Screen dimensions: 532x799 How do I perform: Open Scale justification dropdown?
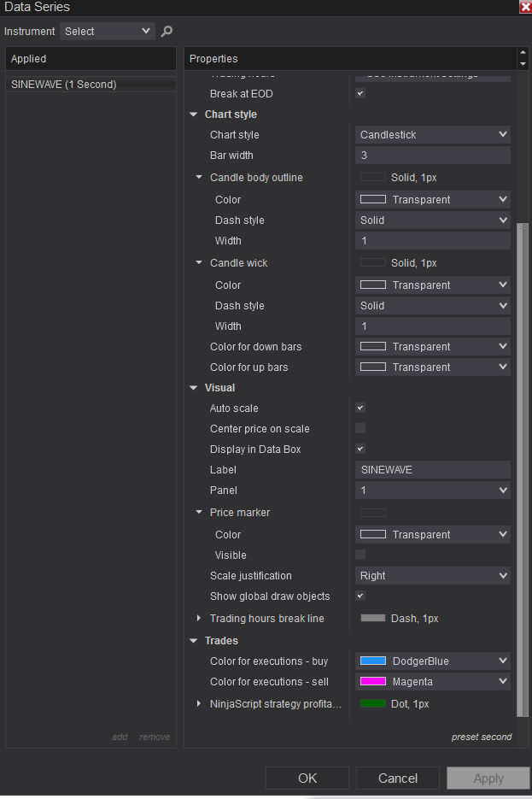432,576
